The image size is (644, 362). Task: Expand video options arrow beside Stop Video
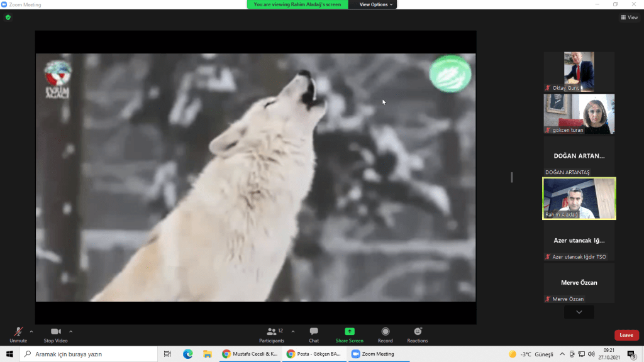[x=70, y=331]
